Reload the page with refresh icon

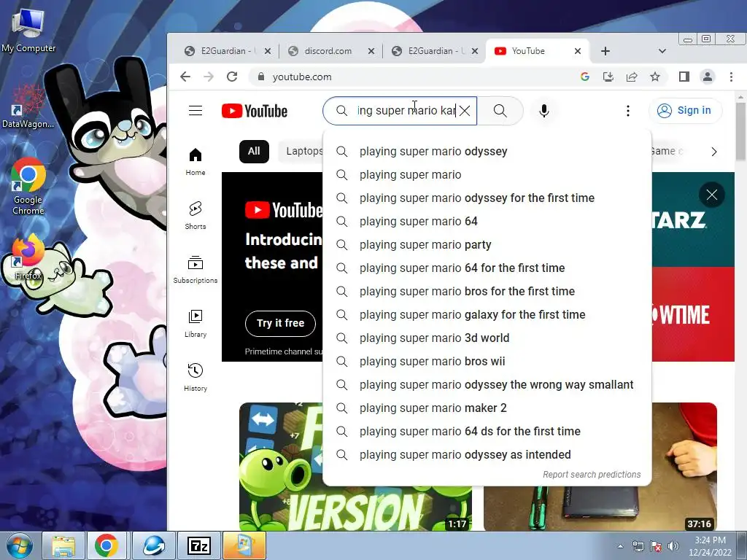[x=232, y=77]
